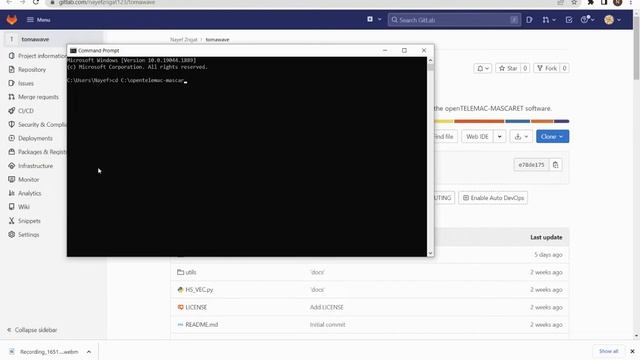This screenshot has height=360, width=640.
Task: Expand the Web IDE options arrow
Action: point(500,136)
